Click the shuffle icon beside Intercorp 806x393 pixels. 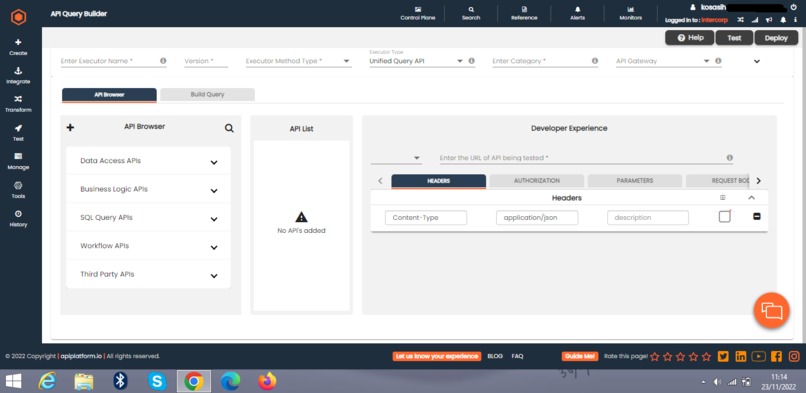[740, 20]
